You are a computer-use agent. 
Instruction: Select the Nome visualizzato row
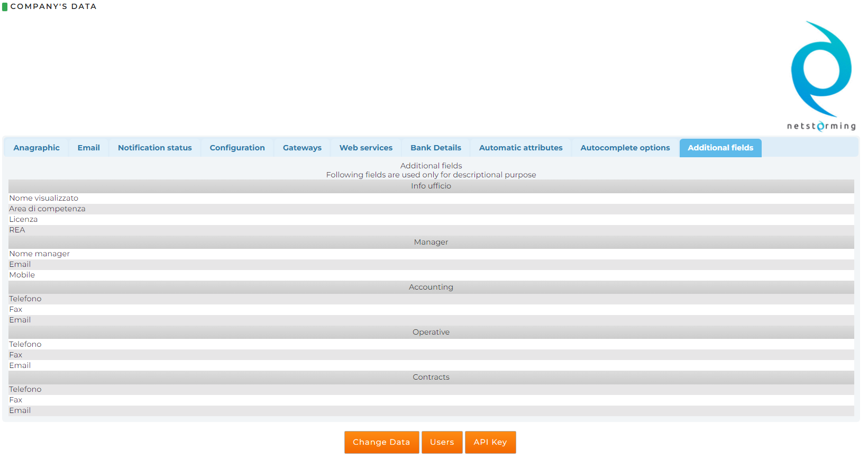44,198
